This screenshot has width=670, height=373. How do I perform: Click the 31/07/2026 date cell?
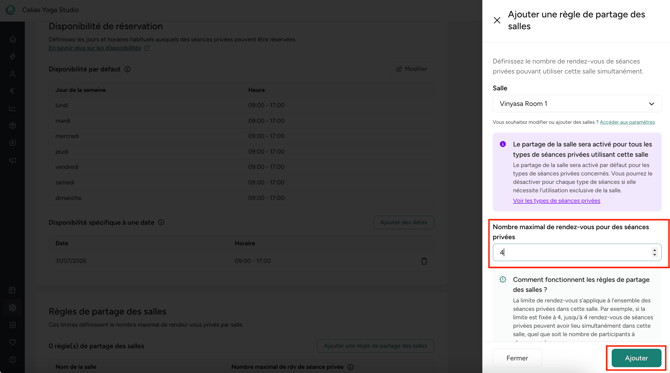(71, 261)
